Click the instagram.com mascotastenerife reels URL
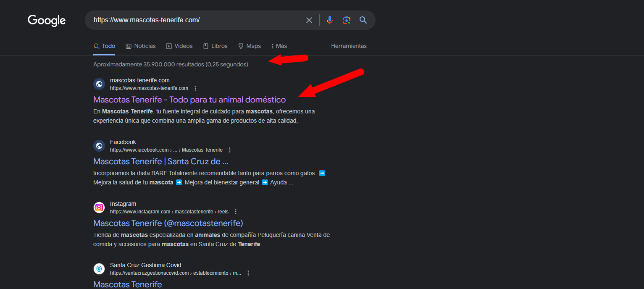644x289 pixels. (169, 212)
